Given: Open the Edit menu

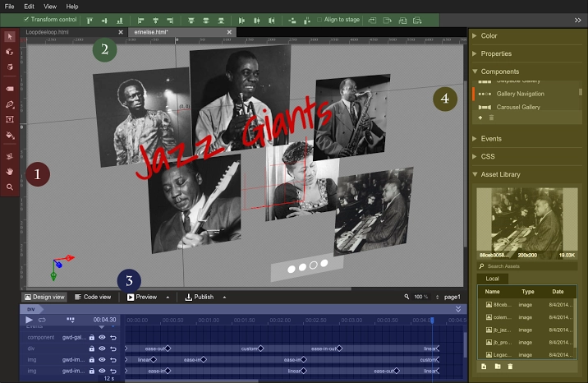Looking at the screenshot, I should point(29,7).
